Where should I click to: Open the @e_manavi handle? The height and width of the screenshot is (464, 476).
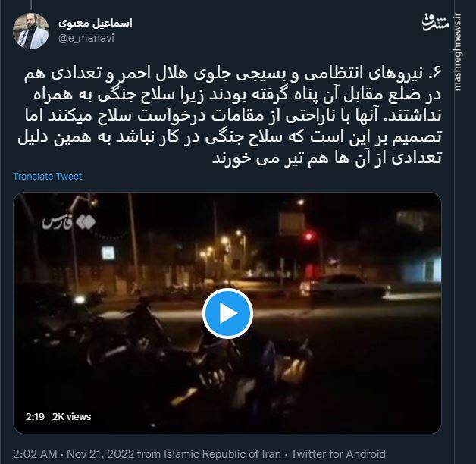click(86, 38)
